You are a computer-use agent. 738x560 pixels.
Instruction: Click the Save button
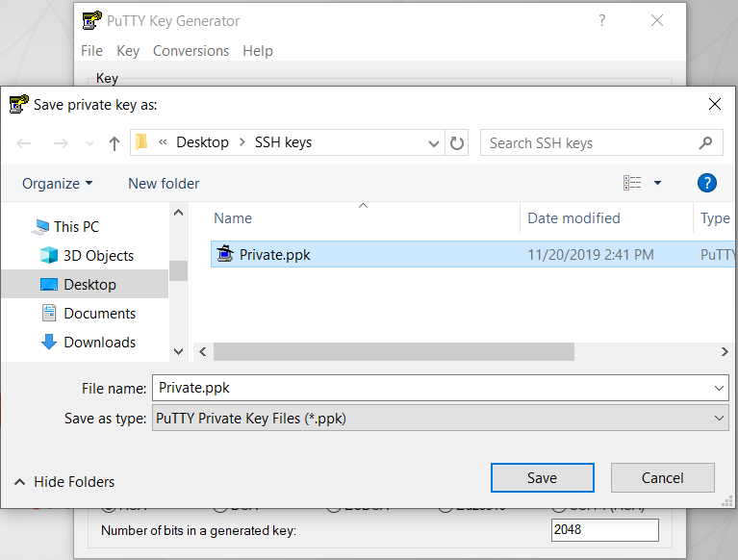(x=542, y=478)
